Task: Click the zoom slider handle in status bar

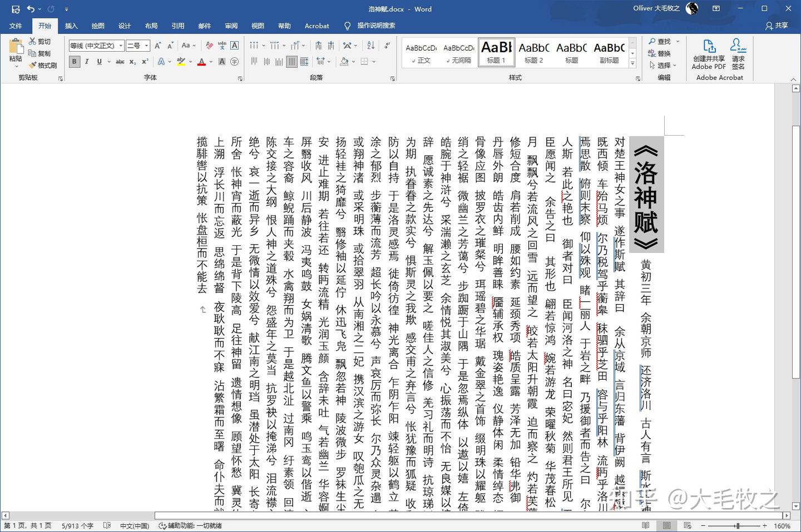Action: point(738,525)
